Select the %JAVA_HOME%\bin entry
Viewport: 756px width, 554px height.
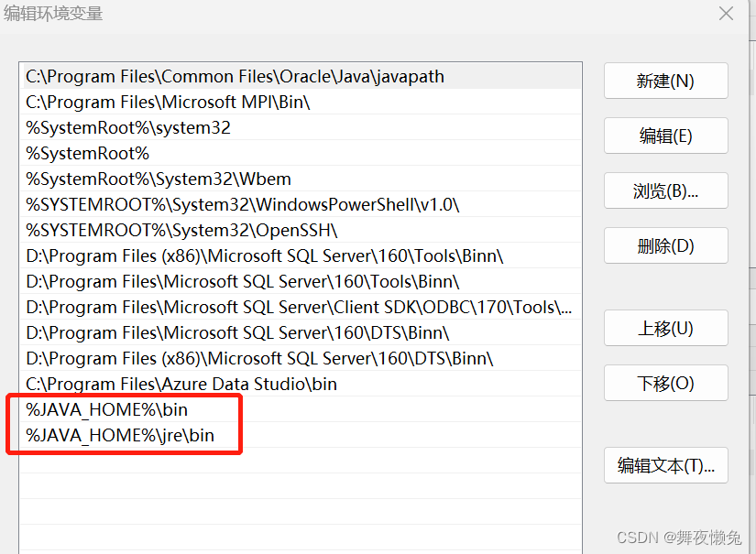pos(301,409)
